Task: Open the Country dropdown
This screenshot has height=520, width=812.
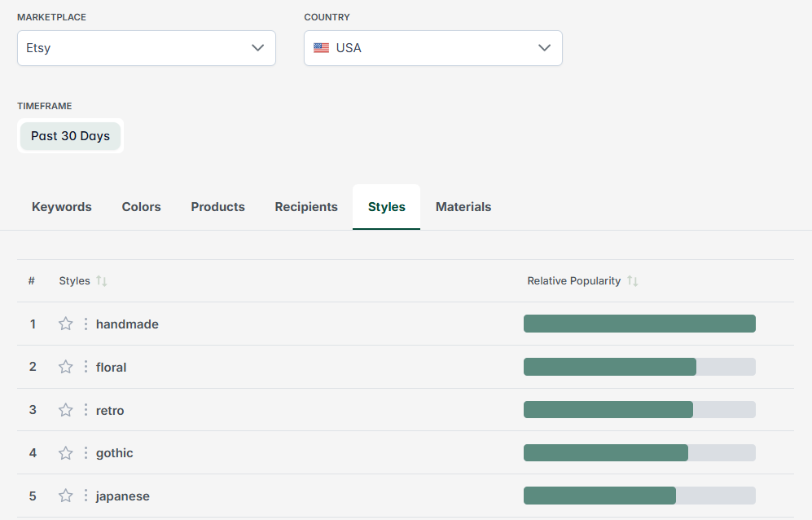Action: [x=432, y=48]
